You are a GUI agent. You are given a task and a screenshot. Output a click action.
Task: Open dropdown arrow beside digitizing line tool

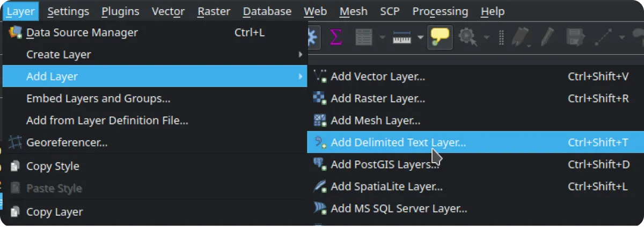(x=623, y=38)
